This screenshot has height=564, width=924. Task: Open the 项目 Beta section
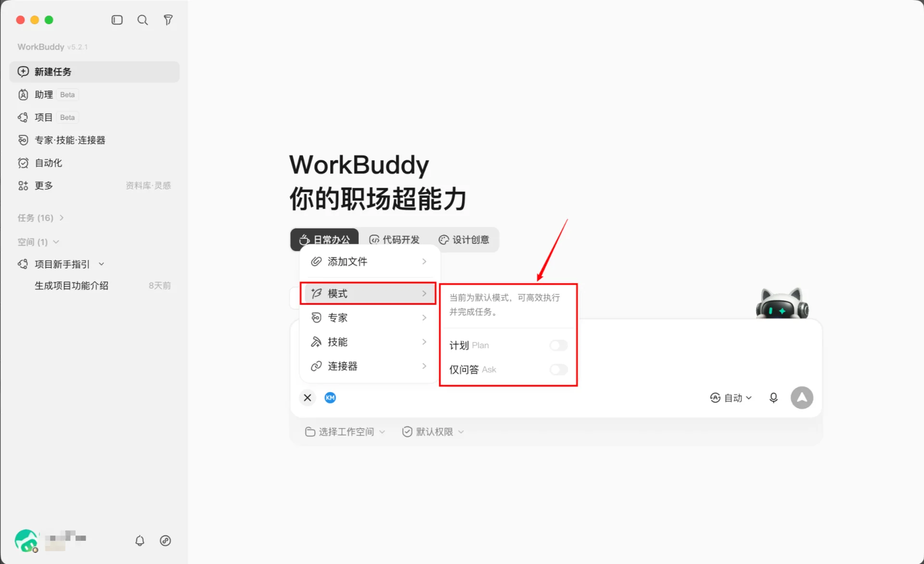point(94,117)
